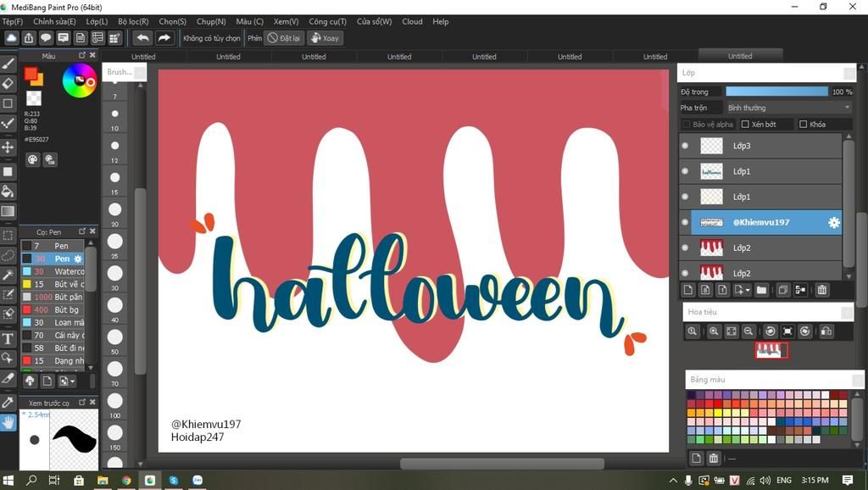Duplicate the layer with copy icon
The height and width of the screenshot is (490, 868).
tap(782, 290)
